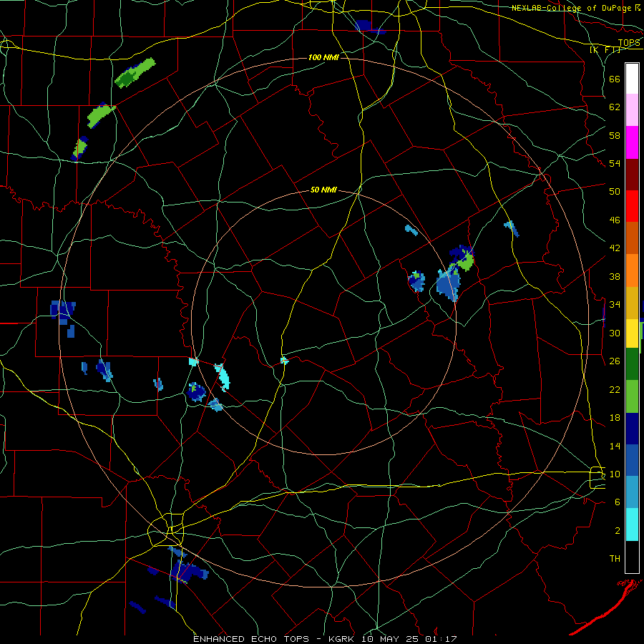Click the legend value "34"
644x644 pixels.
(615, 305)
